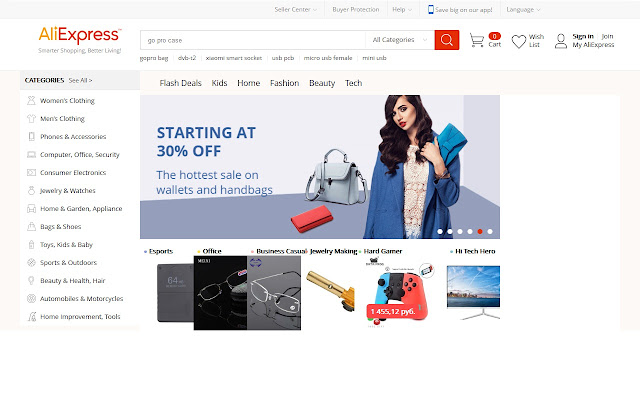Click the Business Casual collection heading
Image resolution: width=640 pixels, height=400 pixels.
click(x=281, y=251)
